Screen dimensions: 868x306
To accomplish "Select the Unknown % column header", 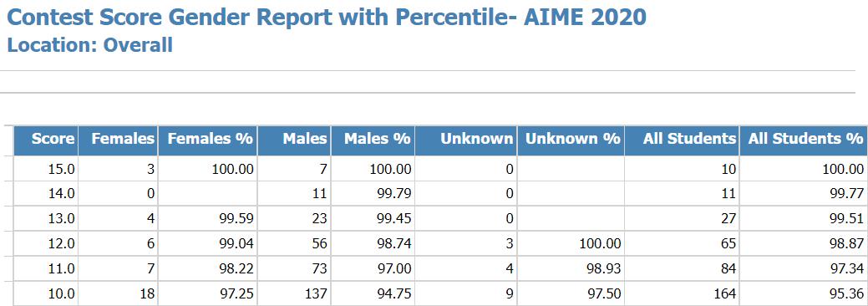I will point(571,140).
